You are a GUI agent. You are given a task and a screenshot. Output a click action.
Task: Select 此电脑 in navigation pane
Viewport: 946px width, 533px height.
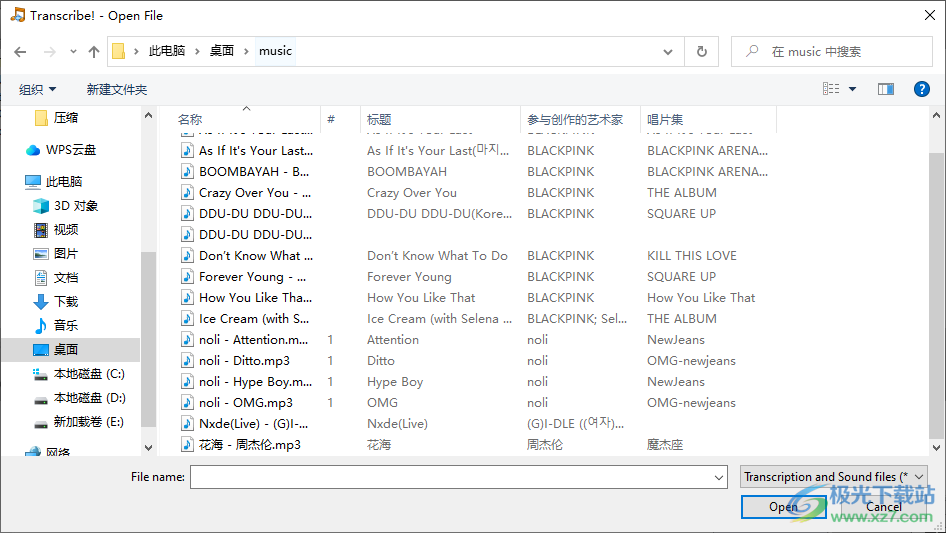63,181
